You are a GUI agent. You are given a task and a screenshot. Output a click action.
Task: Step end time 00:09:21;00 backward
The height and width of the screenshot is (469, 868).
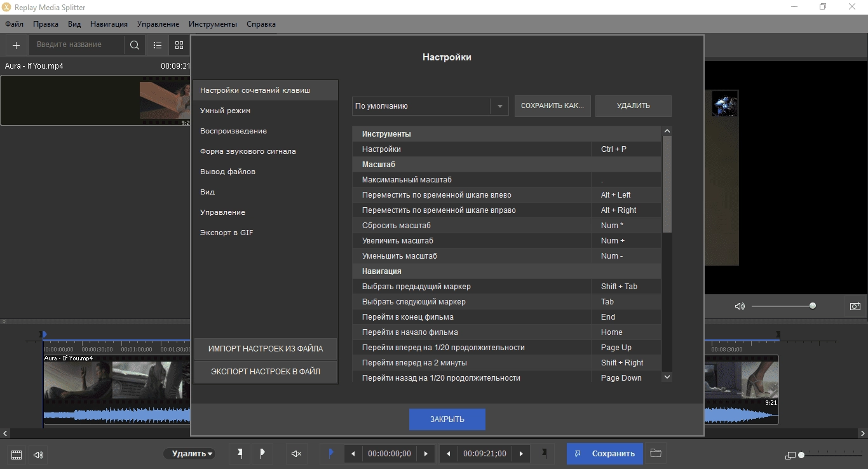click(449, 454)
